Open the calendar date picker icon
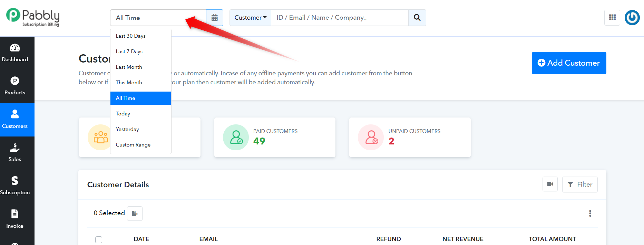The image size is (644, 245). click(215, 18)
